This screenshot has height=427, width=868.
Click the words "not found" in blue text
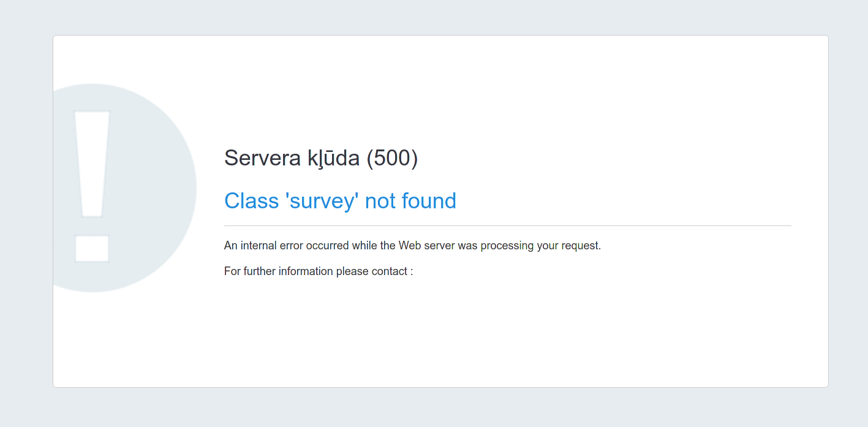pos(410,201)
